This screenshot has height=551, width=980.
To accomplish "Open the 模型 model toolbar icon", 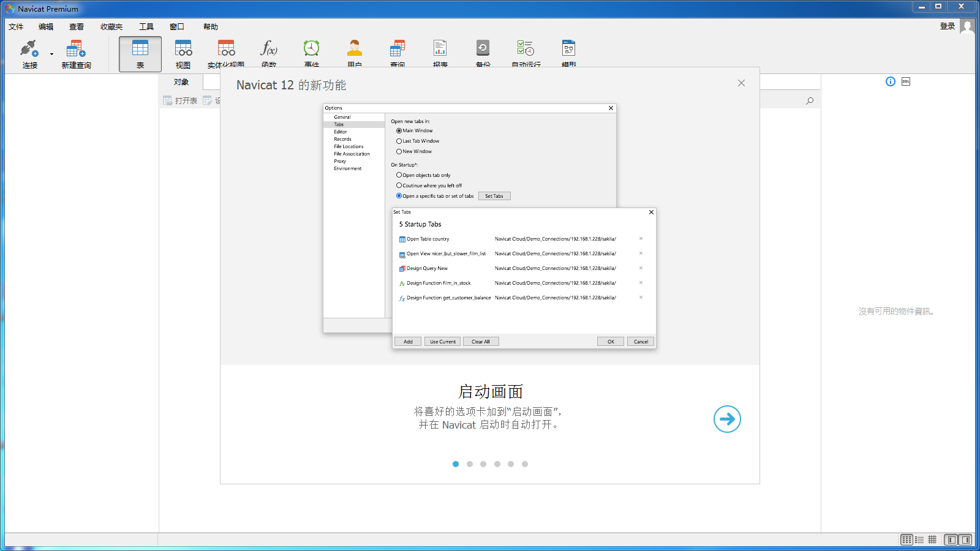I will (x=569, y=54).
